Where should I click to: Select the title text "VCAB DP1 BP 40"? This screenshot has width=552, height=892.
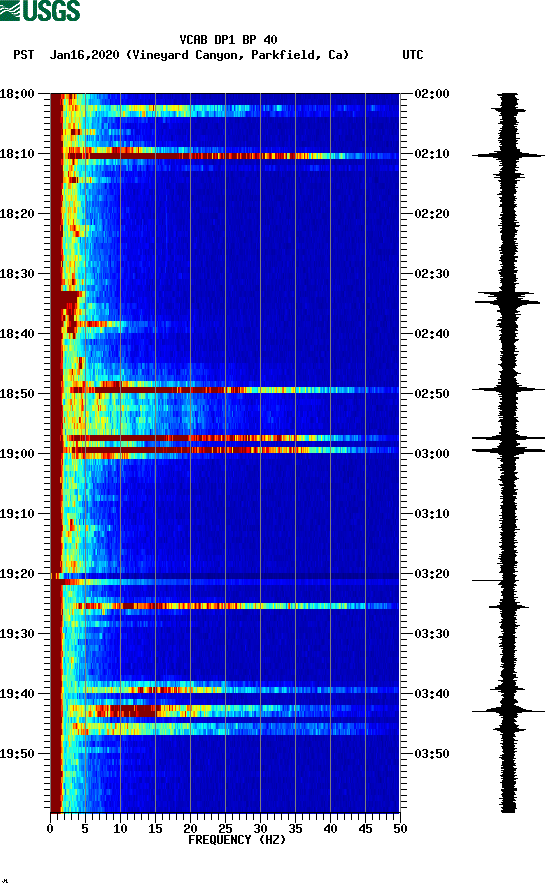point(228,40)
